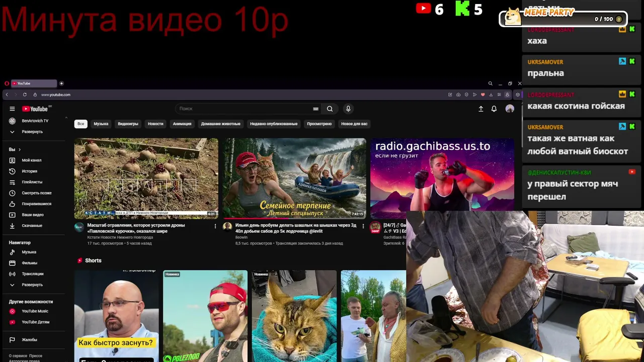Open Liked videos (Понравившиеся)
This screenshot has height=362, width=644.
tap(30, 204)
